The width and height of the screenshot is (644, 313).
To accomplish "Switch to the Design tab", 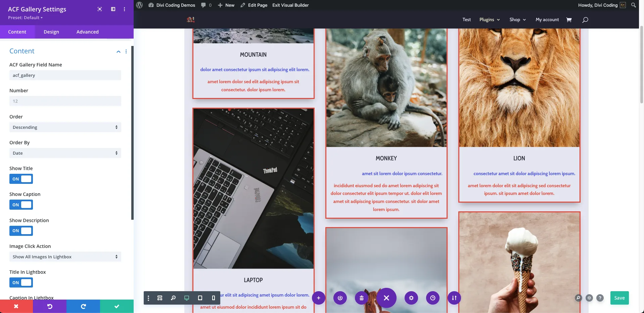I will pos(51,32).
